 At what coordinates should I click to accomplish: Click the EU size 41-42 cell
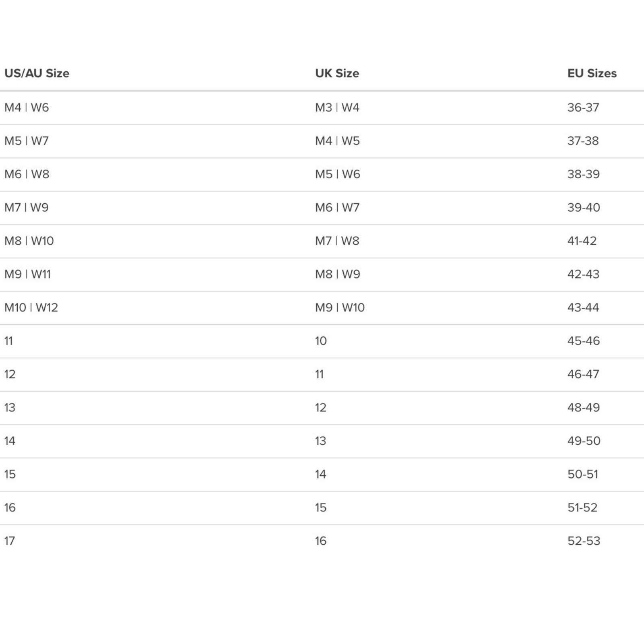582,241
